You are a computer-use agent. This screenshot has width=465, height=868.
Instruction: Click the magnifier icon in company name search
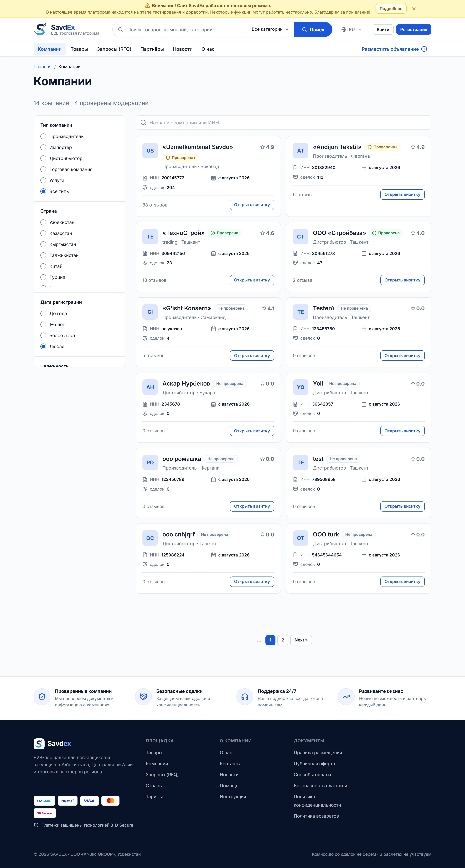coord(143,123)
